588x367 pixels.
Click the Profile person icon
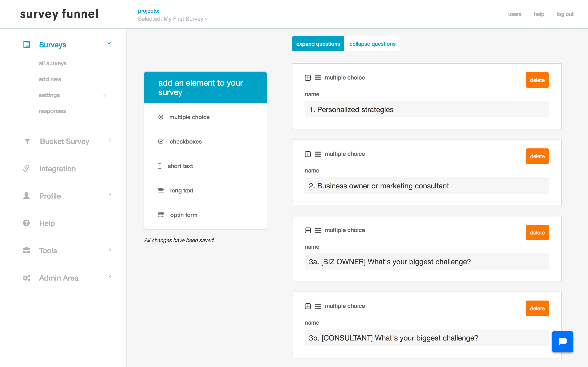coord(26,196)
